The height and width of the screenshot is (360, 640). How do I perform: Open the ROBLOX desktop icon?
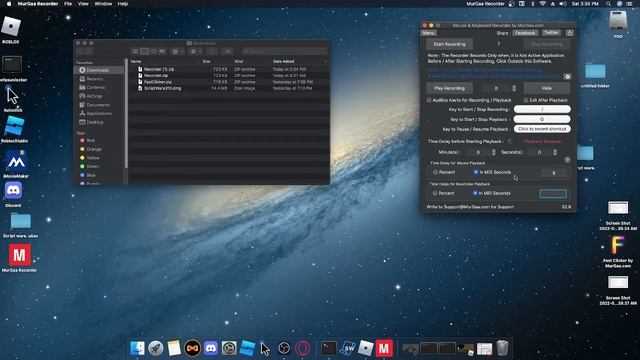pos(11,27)
